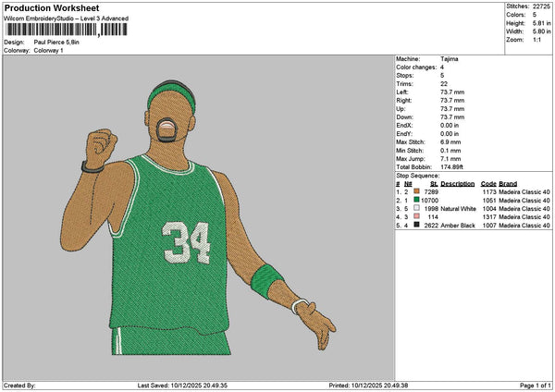Image resolution: width=555 pixels, height=392 pixels.
Task: Select the 'Min Stitch' value '0.1 mm'
Action: pos(450,151)
